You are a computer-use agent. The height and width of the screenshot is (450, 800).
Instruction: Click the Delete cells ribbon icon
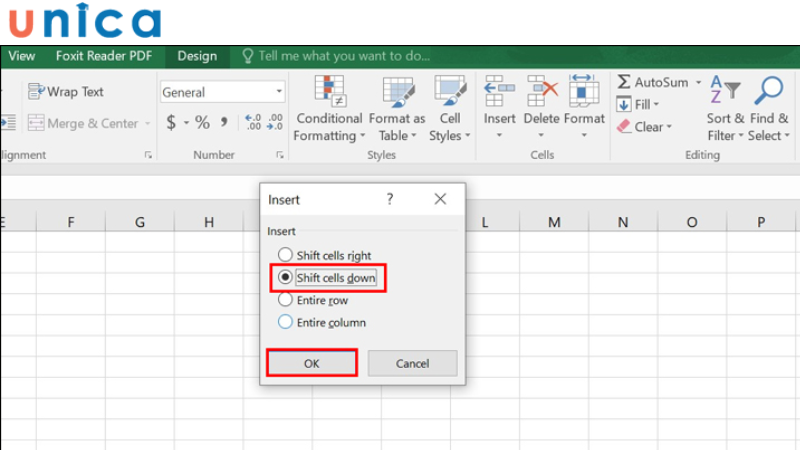(x=542, y=90)
